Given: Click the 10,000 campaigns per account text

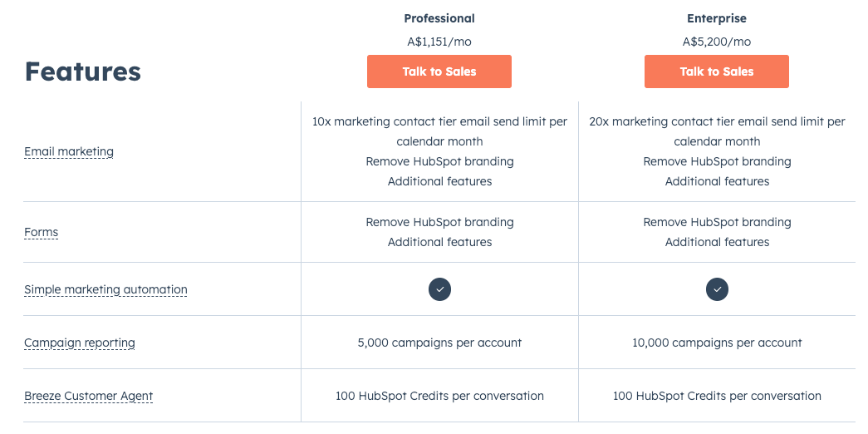Looking at the screenshot, I should 717,343.
